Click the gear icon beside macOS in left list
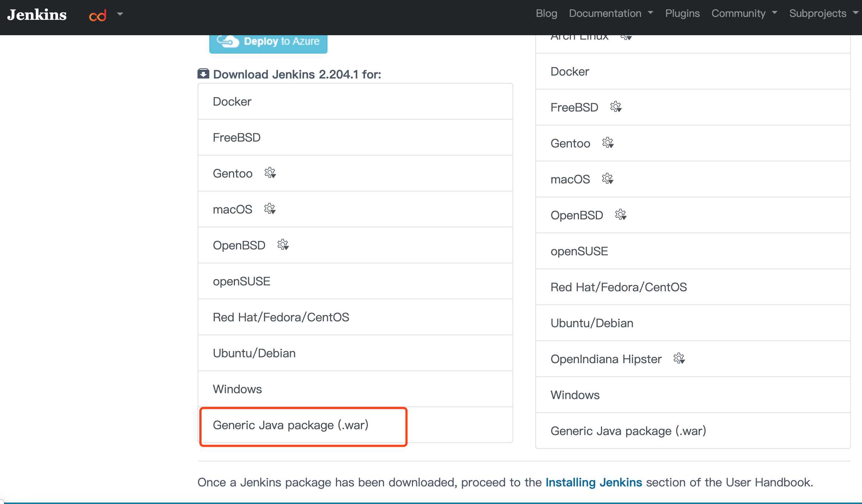This screenshot has height=504, width=862. coord(270,209)
